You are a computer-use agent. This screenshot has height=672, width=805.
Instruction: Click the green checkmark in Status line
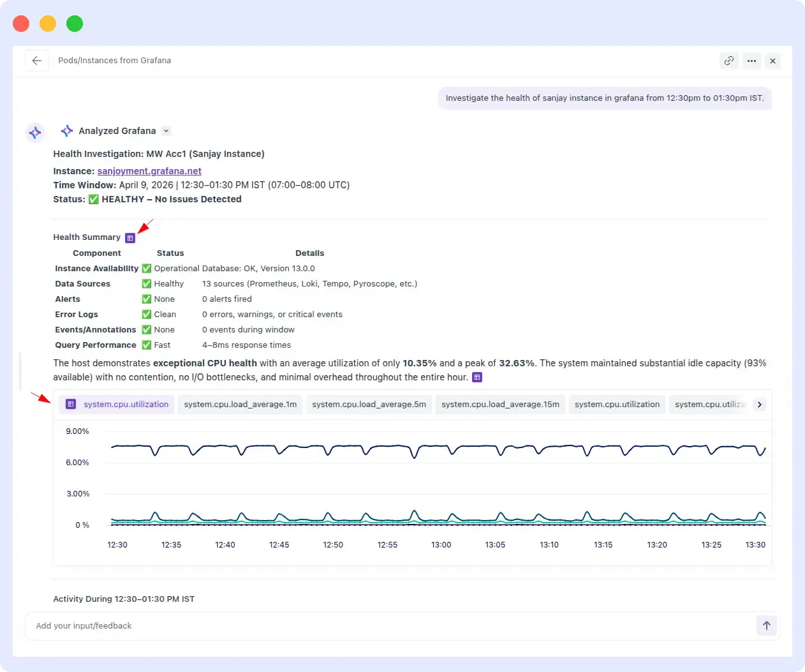tap(94, 199)
